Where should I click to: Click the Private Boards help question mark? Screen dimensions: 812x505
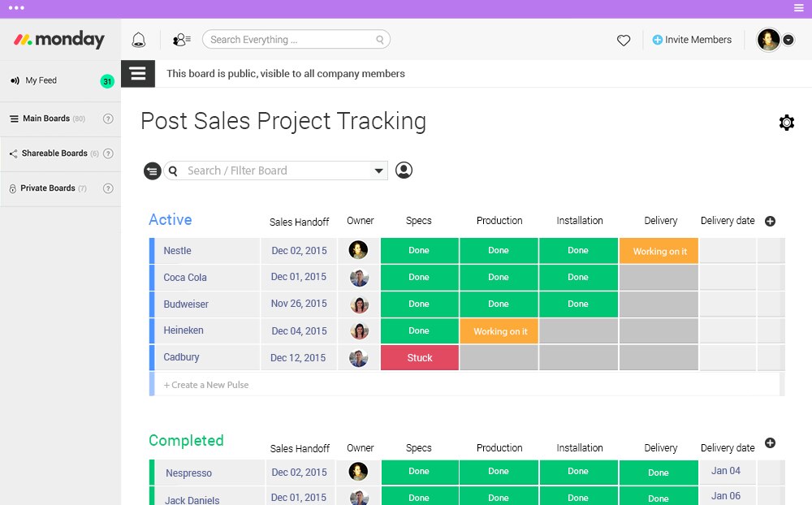point(108,188)
